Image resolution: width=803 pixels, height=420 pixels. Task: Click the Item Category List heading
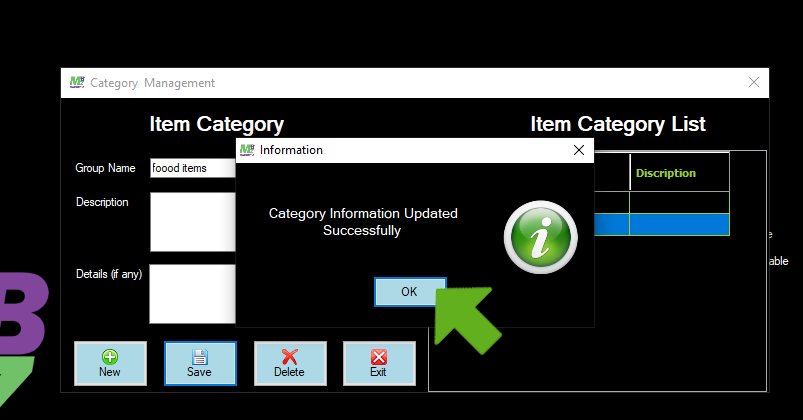pos(617,124)
